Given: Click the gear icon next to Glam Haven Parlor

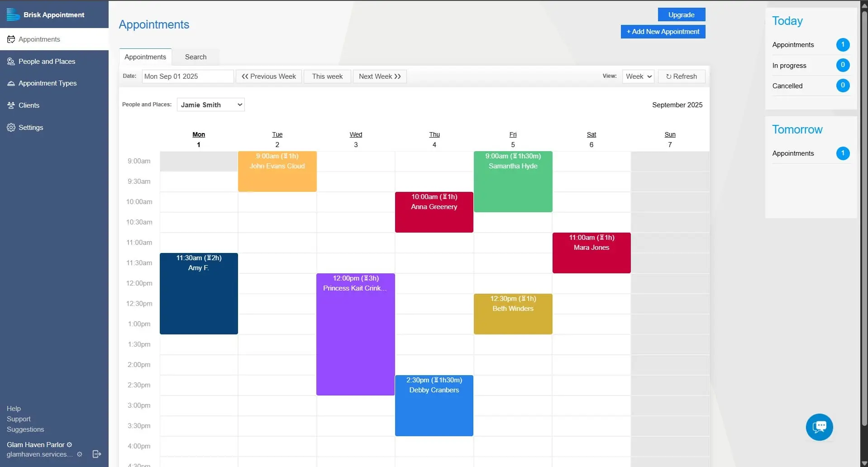Looking at the screenshot, I should click(x=69, y=445).
